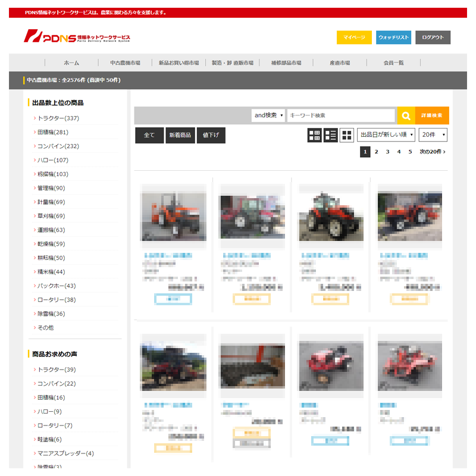The width and height of the screenshot is (476, 476).
Task: Open the 詳細検索 advanced search button
Action: tap(432, 115)
